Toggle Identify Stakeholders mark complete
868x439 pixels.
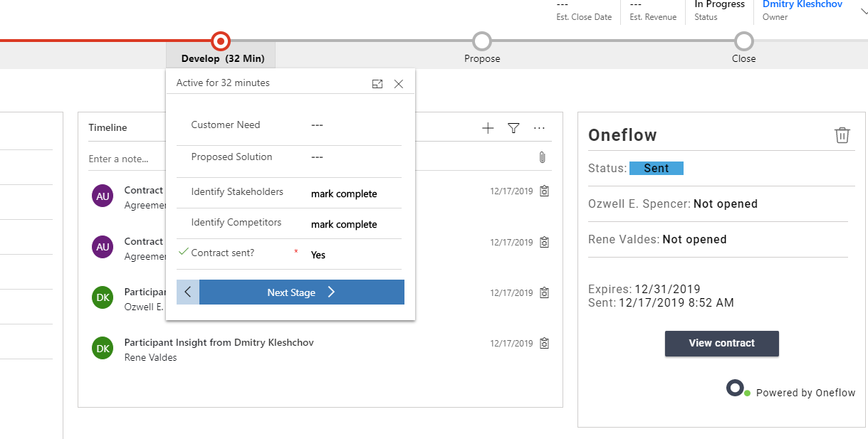point(344,194)
